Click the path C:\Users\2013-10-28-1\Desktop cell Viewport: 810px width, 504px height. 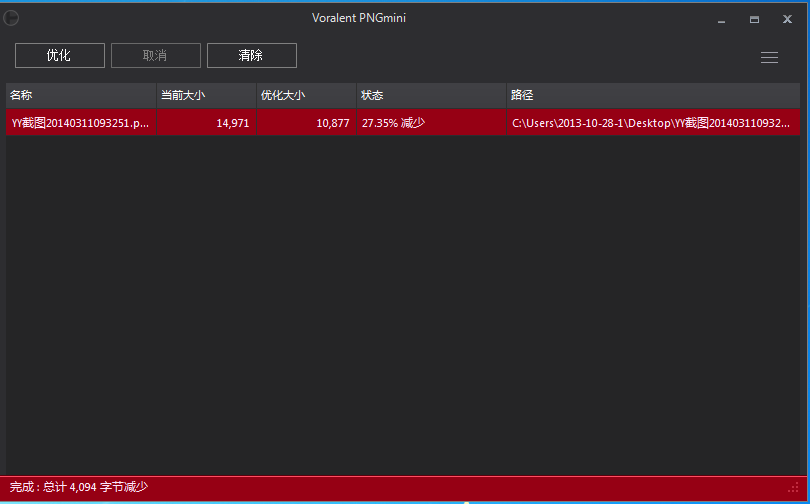point(653,123)
